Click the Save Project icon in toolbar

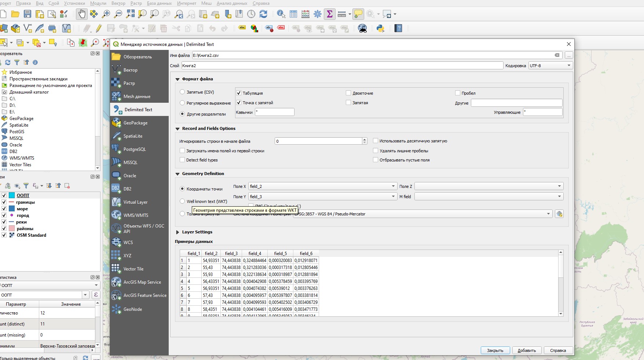click(28, 14)
